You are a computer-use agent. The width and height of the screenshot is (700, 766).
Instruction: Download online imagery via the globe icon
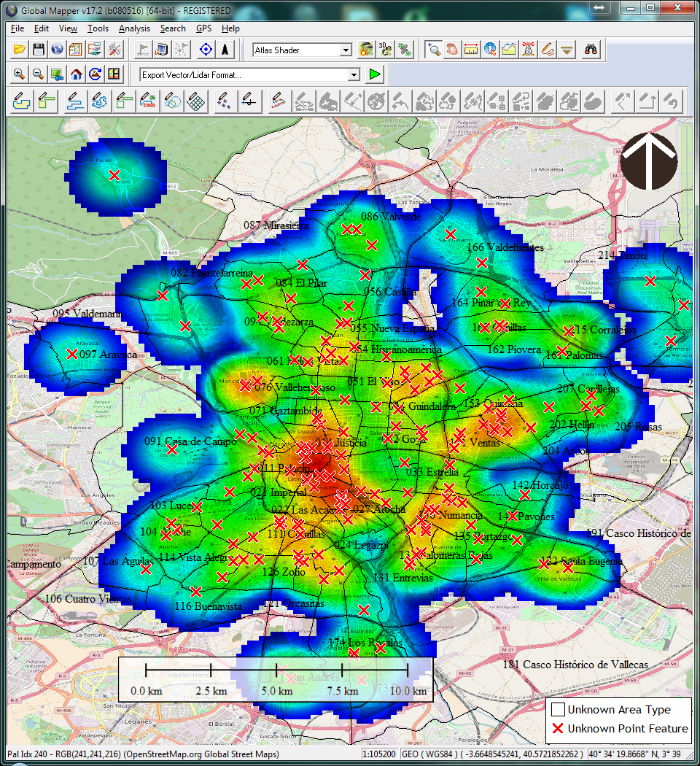pyautogui.click(x=56, y=50)
